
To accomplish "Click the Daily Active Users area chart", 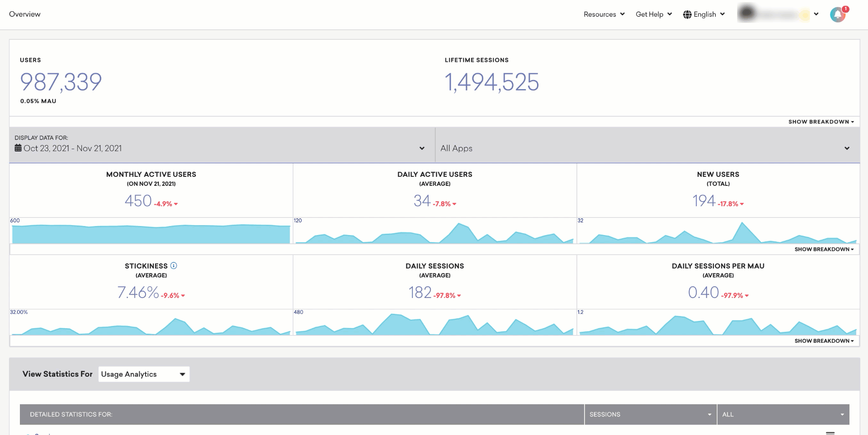I will point(434,234).
